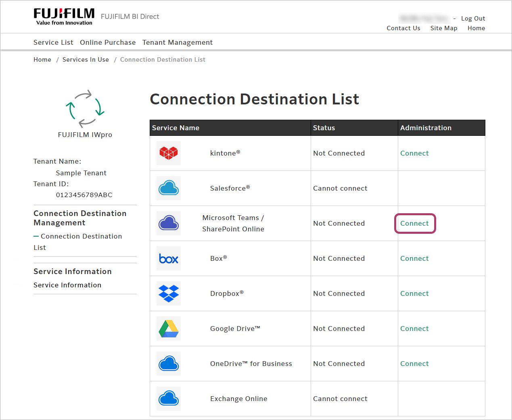Screen dimensions: 512x420
Task: Click Salesforce's Cannot connect status
Action: 340,188
